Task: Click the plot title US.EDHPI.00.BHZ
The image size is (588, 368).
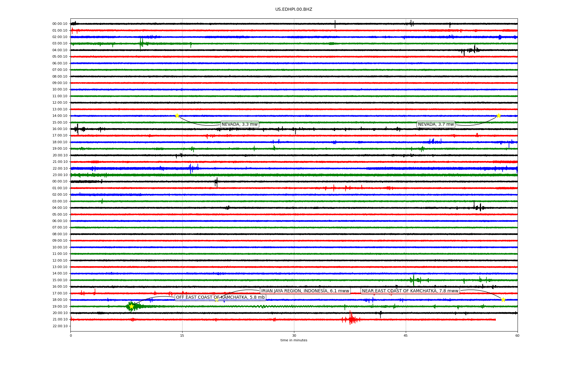Action: click(294, 10)
